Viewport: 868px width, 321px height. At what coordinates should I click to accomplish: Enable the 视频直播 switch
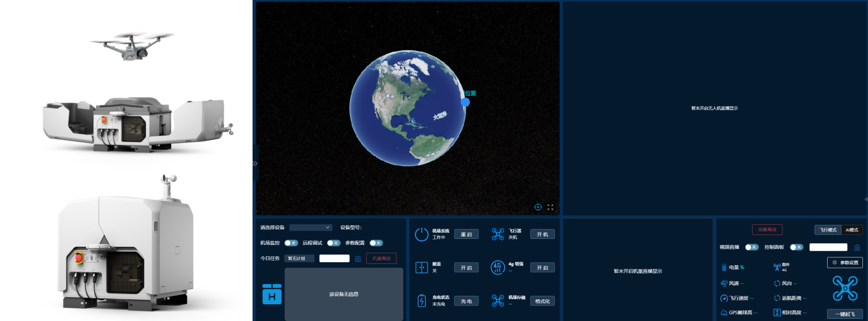(752, 247)
